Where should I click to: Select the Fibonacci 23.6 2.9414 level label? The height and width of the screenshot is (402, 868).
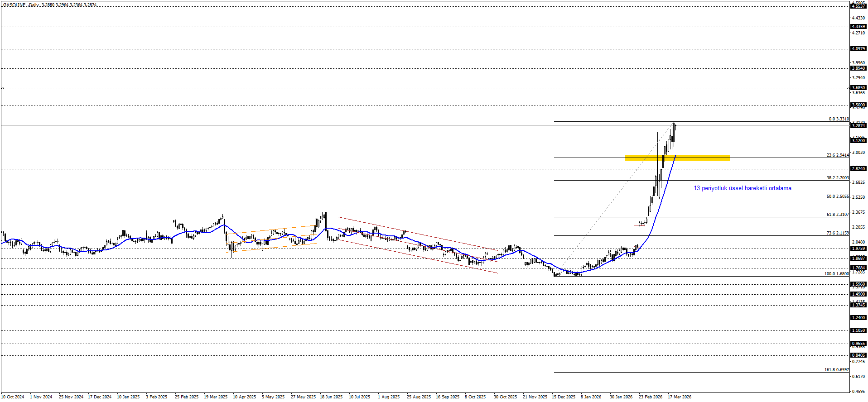pyautogui.click(x=837, y=155)
